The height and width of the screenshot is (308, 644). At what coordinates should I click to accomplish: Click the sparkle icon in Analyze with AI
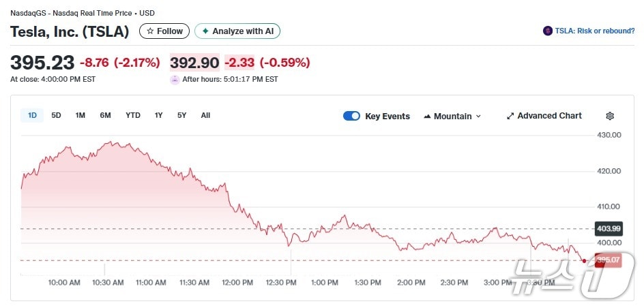(205, 31)
